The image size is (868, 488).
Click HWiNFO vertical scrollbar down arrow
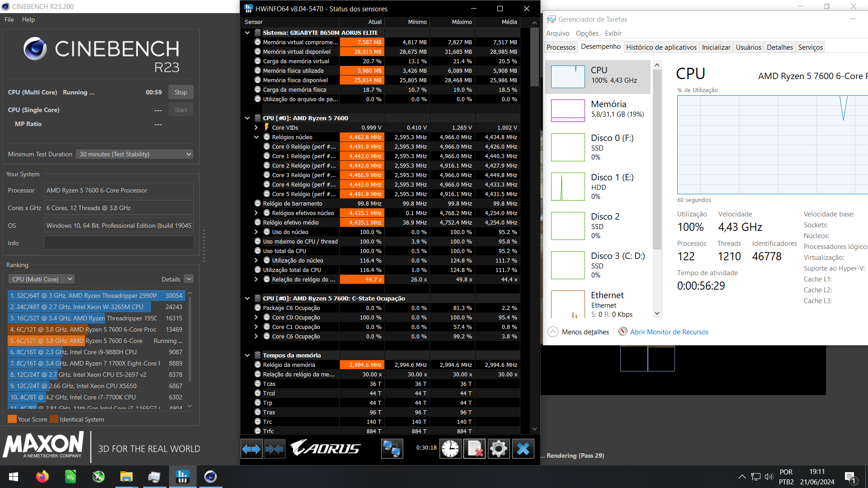pyautogui.click(x=534, y=429)
